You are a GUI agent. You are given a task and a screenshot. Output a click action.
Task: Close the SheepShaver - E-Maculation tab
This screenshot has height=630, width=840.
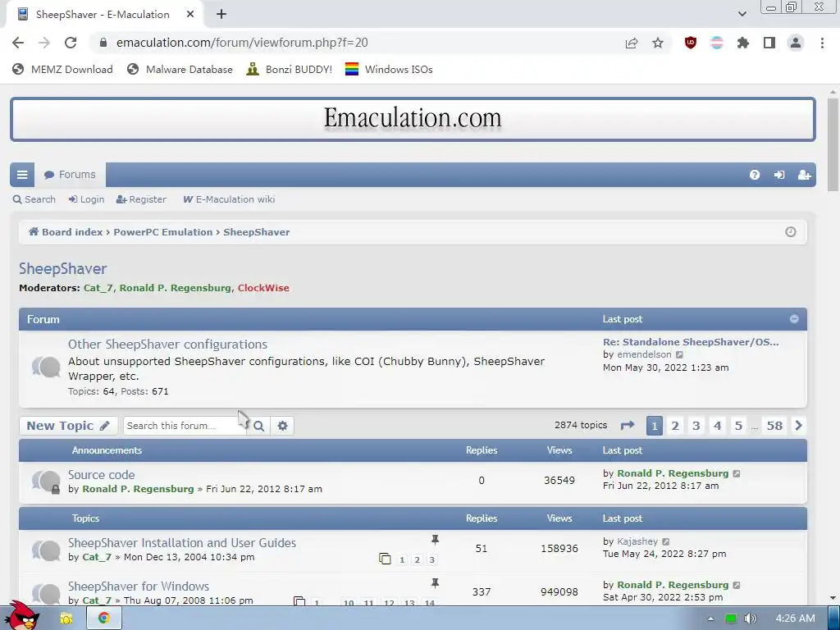[190, 15]
